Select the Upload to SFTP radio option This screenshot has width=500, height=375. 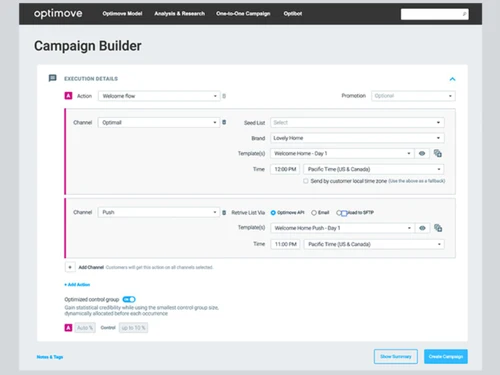click(339, 213)
